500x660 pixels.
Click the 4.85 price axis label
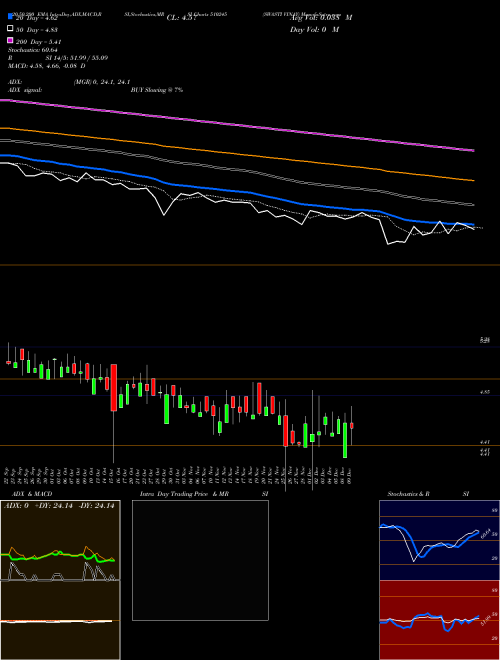coord(485,392)
